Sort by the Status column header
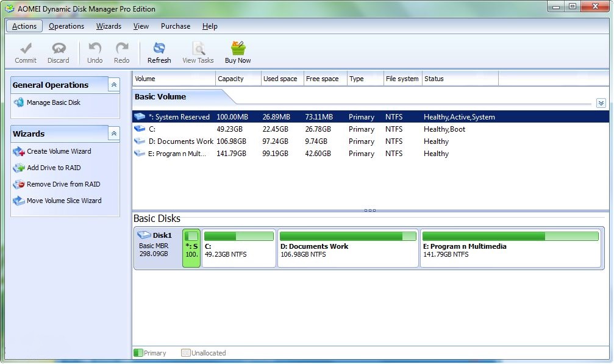 tap(460, 79)
